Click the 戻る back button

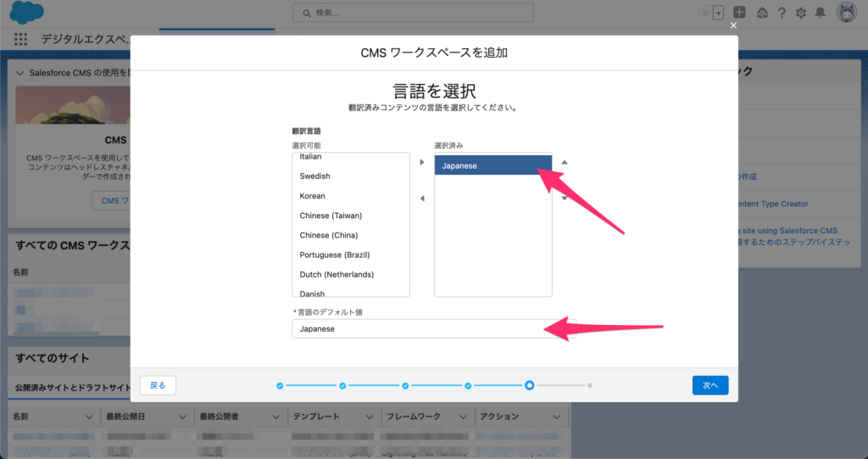(x=158, y=385)
